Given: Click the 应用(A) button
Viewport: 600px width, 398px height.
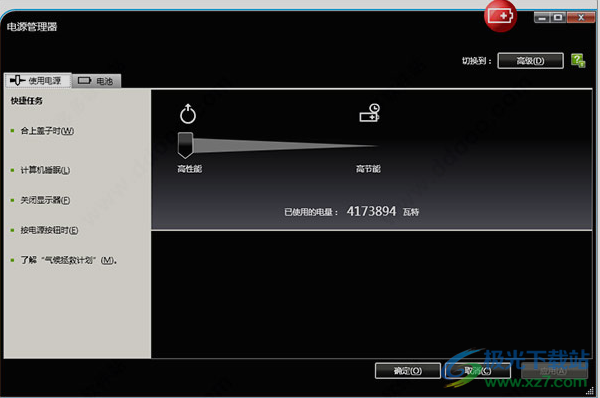Looking at the screenshot, I should 554,370.
